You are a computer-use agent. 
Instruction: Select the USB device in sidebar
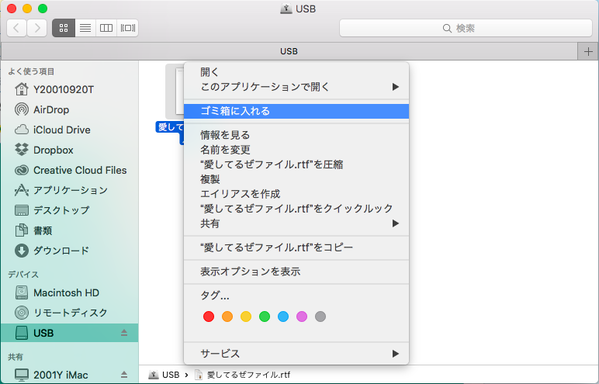click(x=69, y=333)
